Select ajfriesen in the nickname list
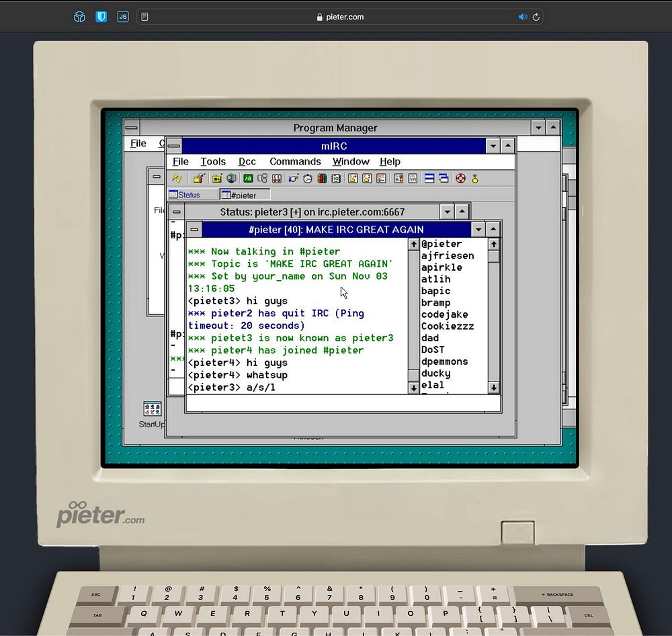The height and width of the screenshot is (636, 672). [448, 256]
